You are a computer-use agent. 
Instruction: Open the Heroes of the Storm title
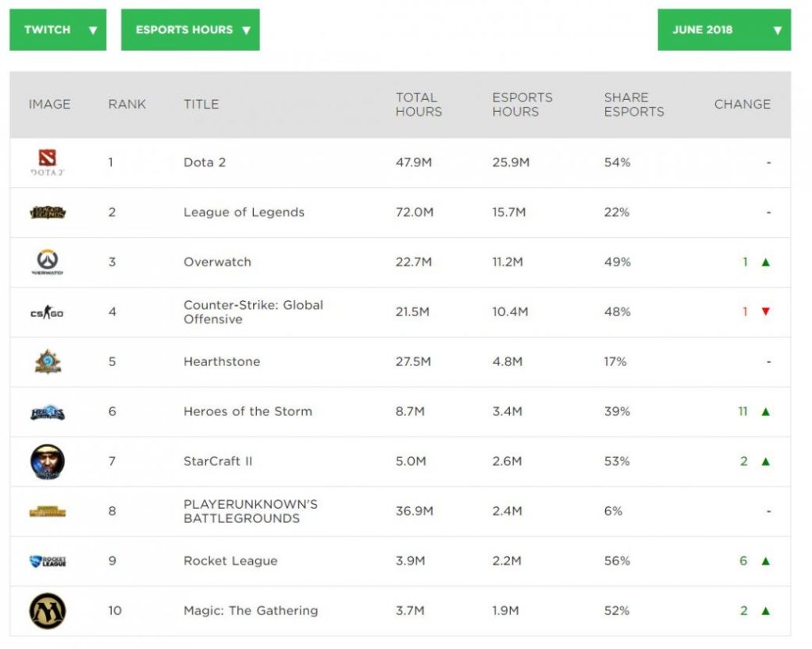(247, 411)
